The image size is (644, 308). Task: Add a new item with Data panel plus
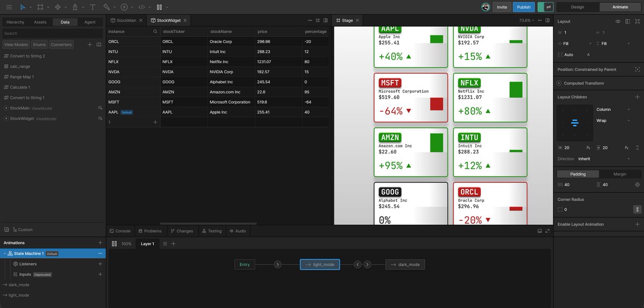click(x=90, y=45)
